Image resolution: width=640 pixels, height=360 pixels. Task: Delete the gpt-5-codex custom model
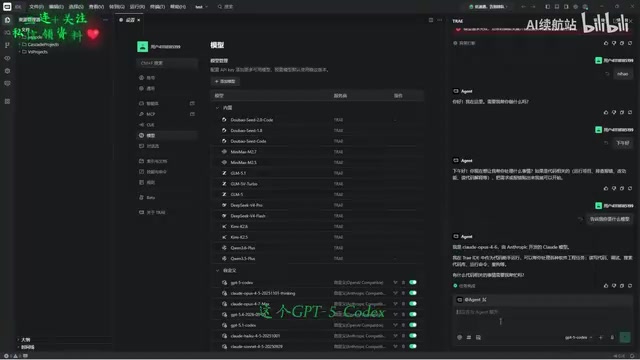point(403,282)
